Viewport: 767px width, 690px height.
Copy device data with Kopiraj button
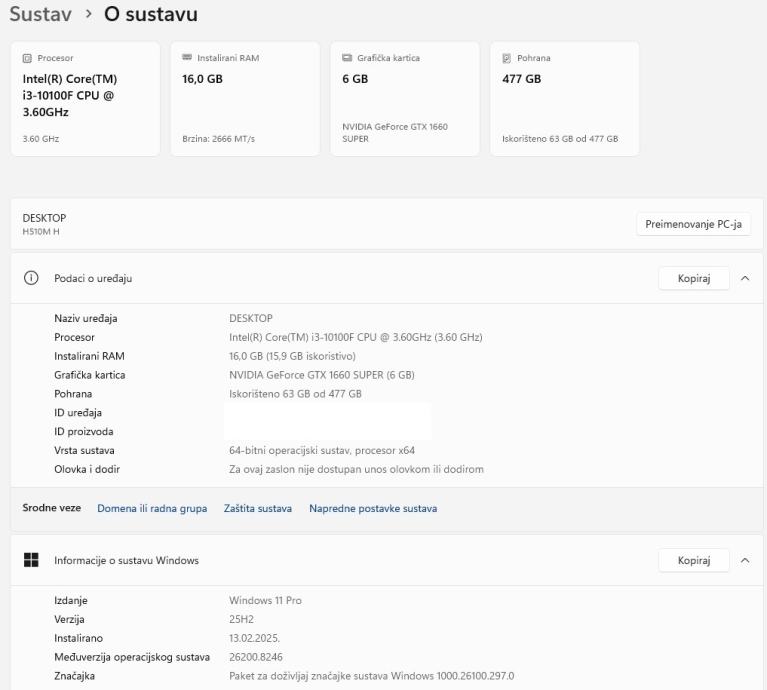pos(693,278)
